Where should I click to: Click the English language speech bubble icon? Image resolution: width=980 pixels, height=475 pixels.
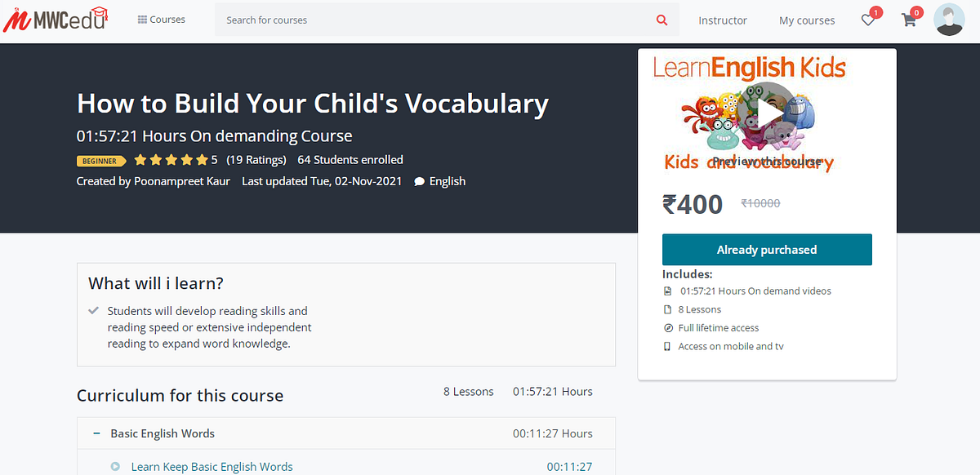point(418,180)
